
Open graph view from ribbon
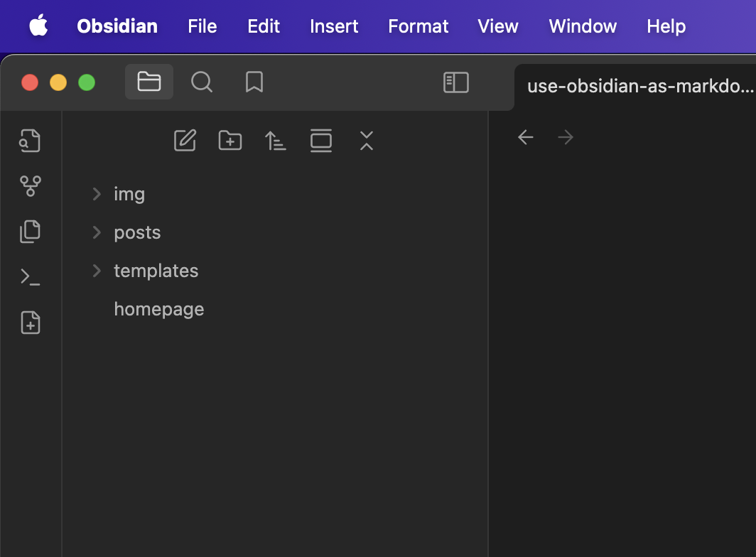click(30, 185)
